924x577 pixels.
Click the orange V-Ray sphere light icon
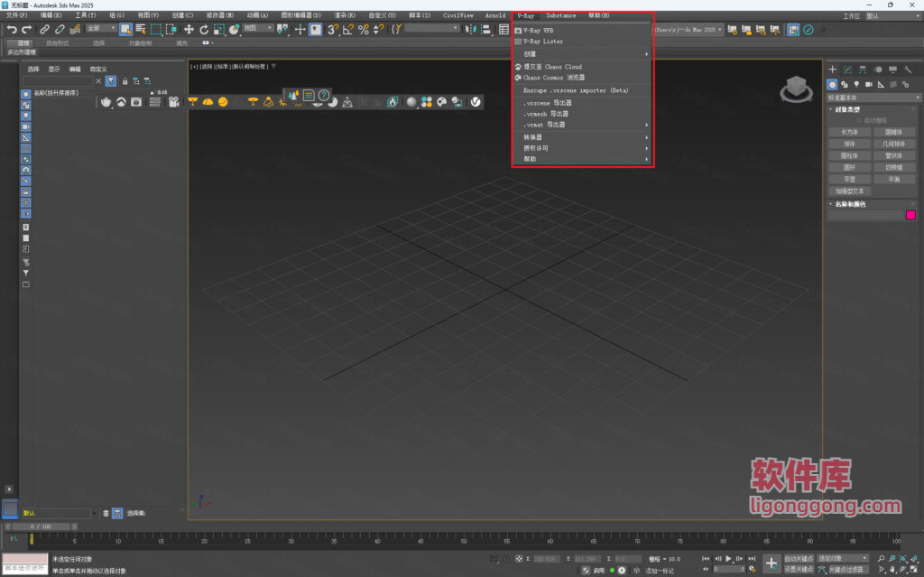(223, 102)
